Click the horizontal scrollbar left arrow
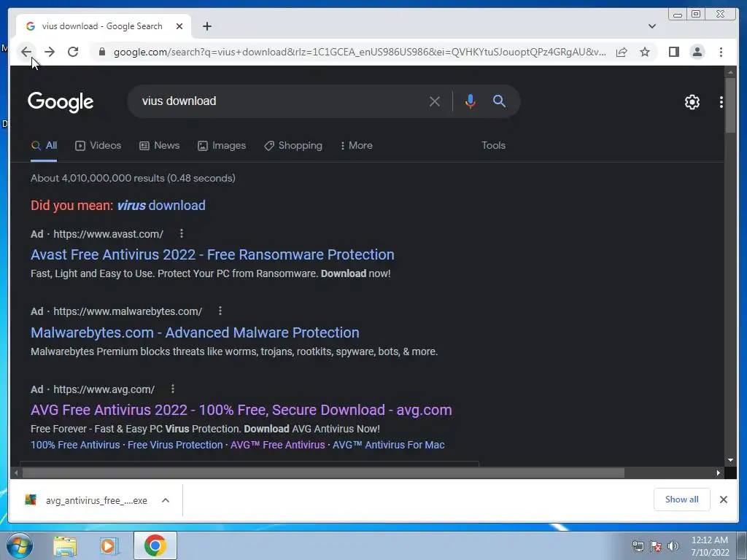 (16, 472)
